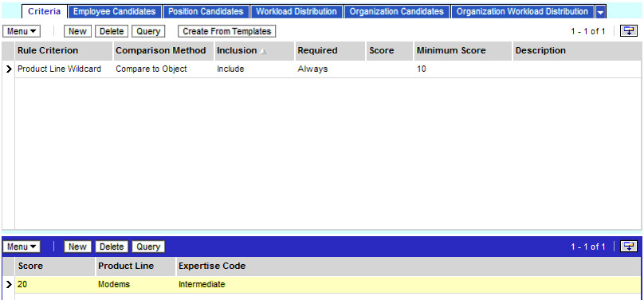This screenshot has width=644, height=300.
Task: Select the row indicator for score 20
Action: 9,284
